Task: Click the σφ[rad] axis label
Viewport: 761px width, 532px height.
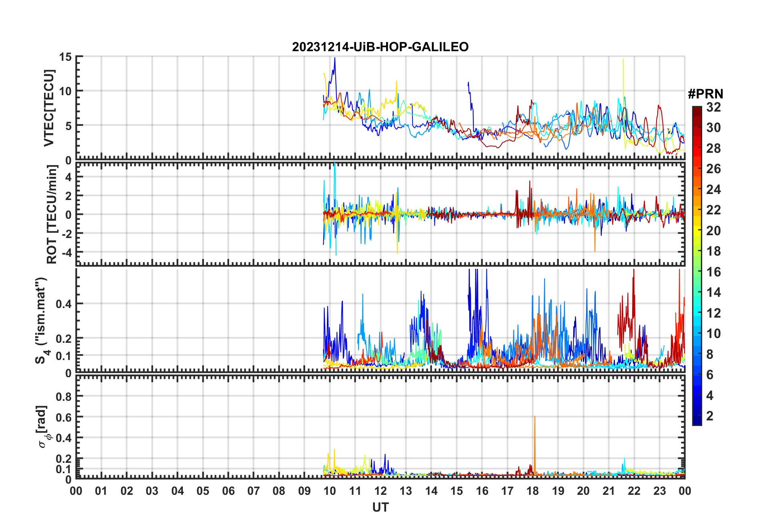Action: pyautogui.click(x=43, y=427)
